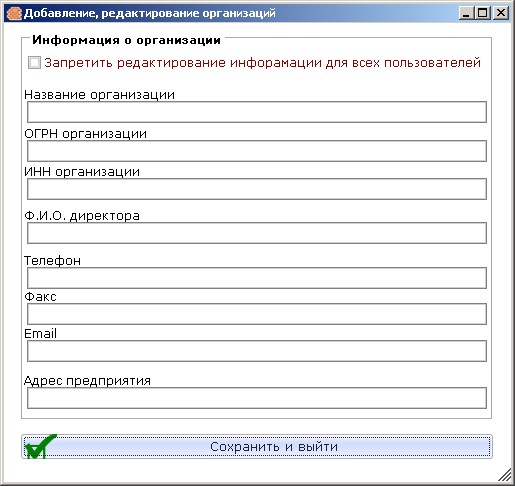Select the ИНН организации input field
The width and height of the screenshot is (515, 486).
(257, 189)
